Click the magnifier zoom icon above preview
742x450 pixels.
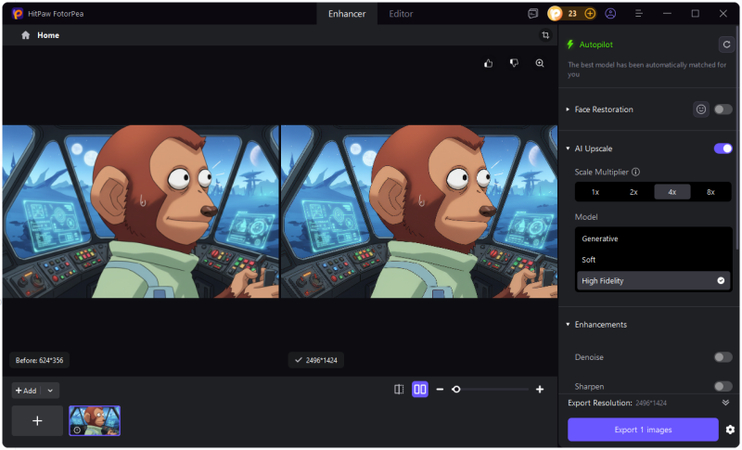(x=540, y=63)
